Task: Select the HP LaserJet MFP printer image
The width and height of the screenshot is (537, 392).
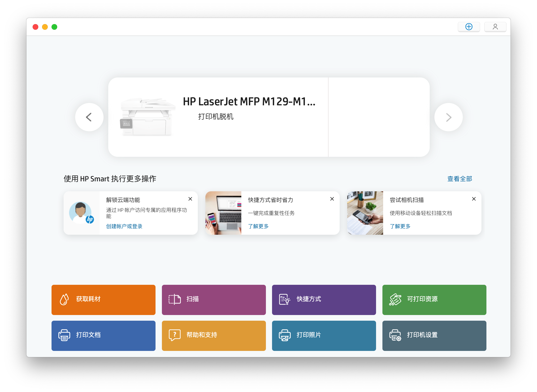Action: click(147, 117)
